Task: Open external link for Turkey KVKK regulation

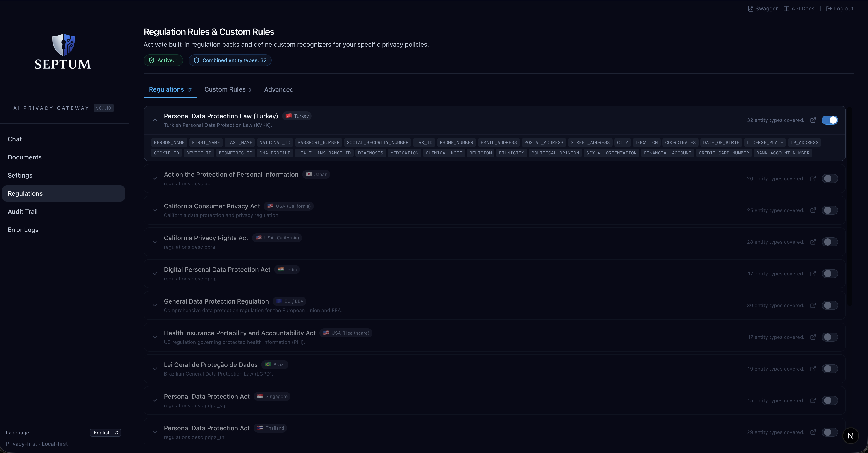Action: [813, 120]
